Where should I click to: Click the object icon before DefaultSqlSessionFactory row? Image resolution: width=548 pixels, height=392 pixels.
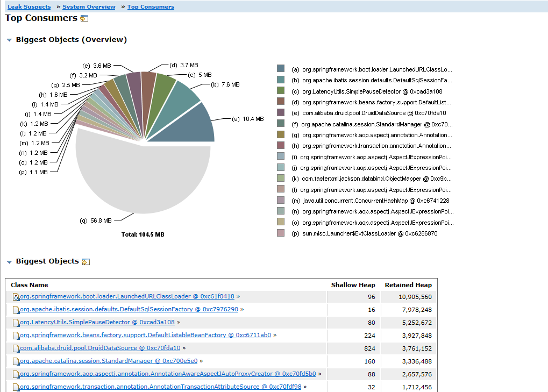click(16, 310)
